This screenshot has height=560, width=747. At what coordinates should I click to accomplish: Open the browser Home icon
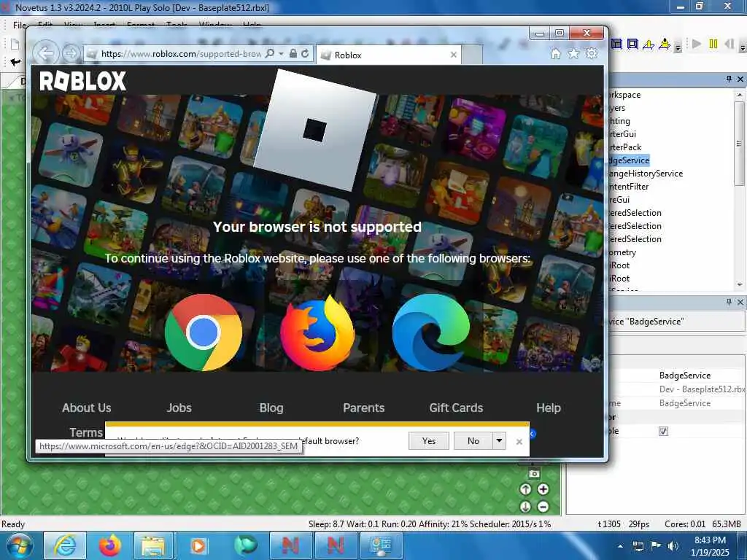(555, 53)
